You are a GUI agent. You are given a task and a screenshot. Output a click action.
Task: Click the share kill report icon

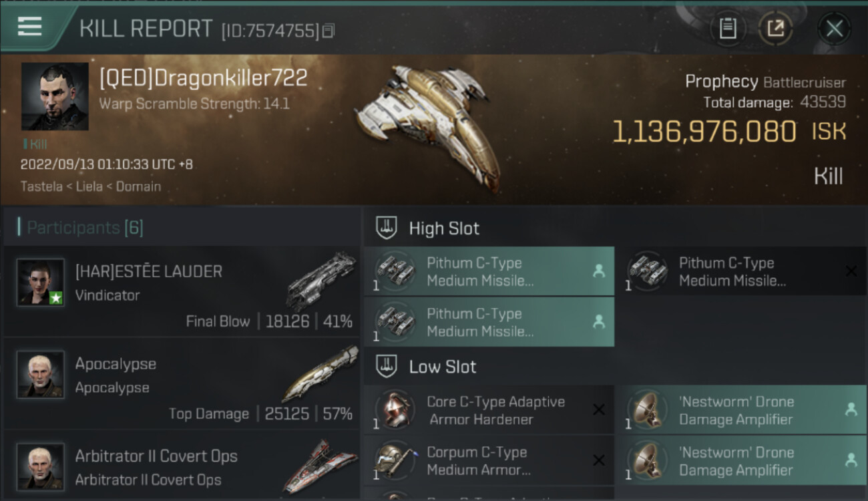tap(775, 29)
